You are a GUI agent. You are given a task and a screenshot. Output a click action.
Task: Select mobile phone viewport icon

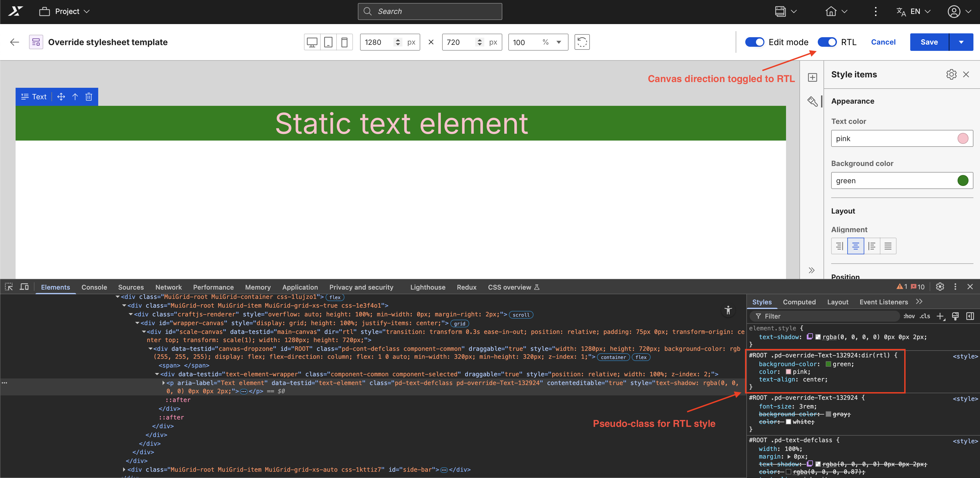tap(344, 42)
